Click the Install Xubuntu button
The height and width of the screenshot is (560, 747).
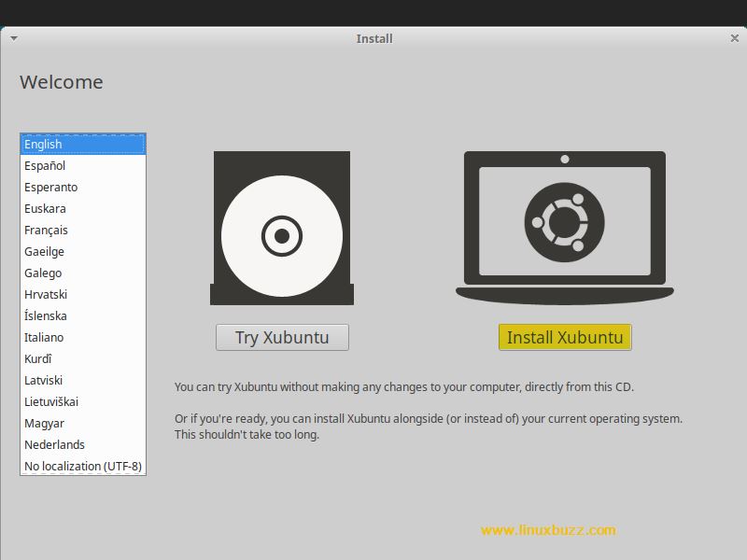565,337
